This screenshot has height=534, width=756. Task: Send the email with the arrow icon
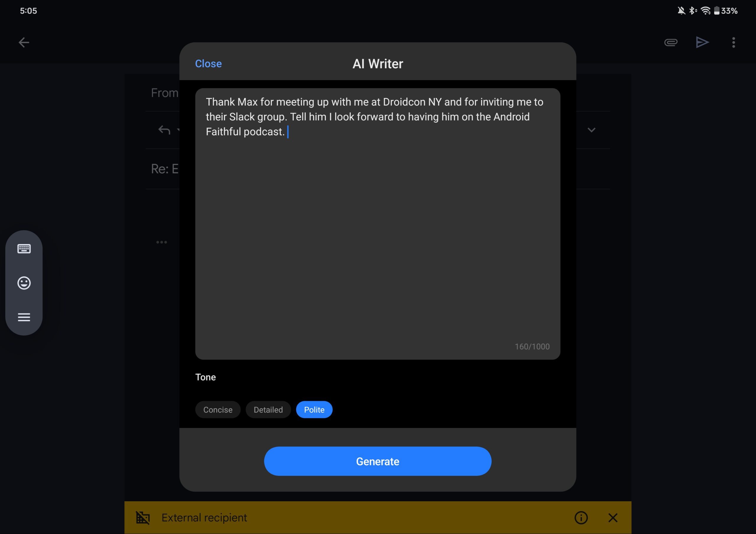[702, 43]
